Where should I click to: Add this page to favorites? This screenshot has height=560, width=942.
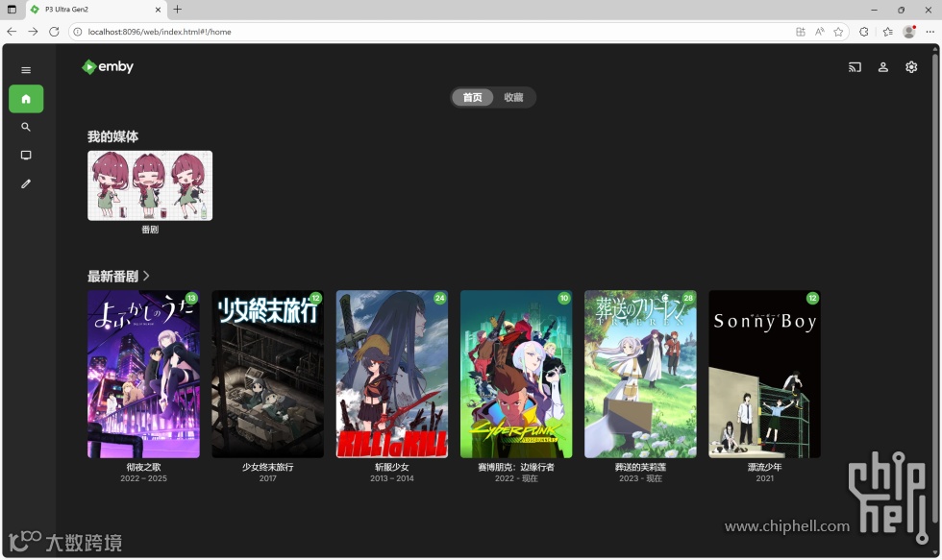[838, 32]
